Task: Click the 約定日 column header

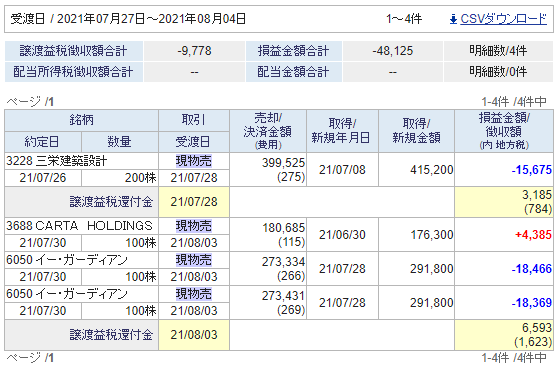Action: 43,142
